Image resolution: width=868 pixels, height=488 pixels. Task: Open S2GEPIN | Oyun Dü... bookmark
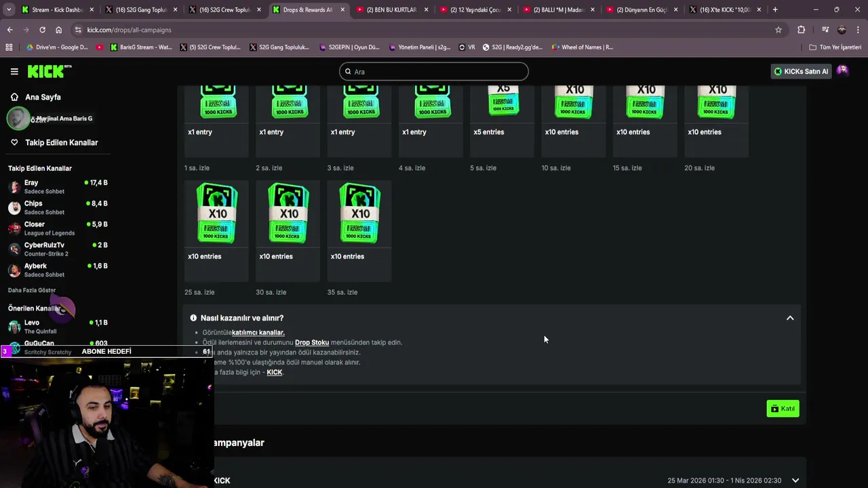tap(349, 47)
